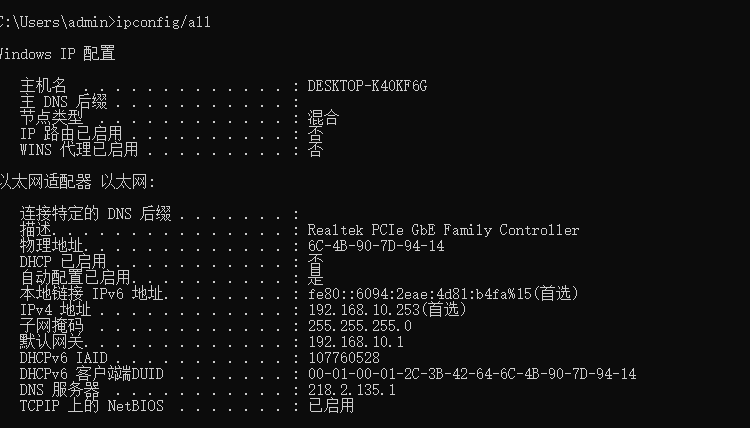
Task: Click the "自动配置已启用" label
Action: pyautogui.click(x=75, y=278)
